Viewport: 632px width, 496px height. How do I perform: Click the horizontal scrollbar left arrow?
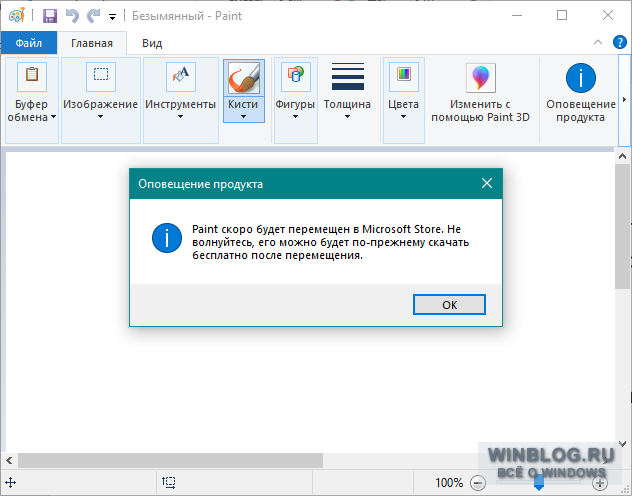click(9, 460)
